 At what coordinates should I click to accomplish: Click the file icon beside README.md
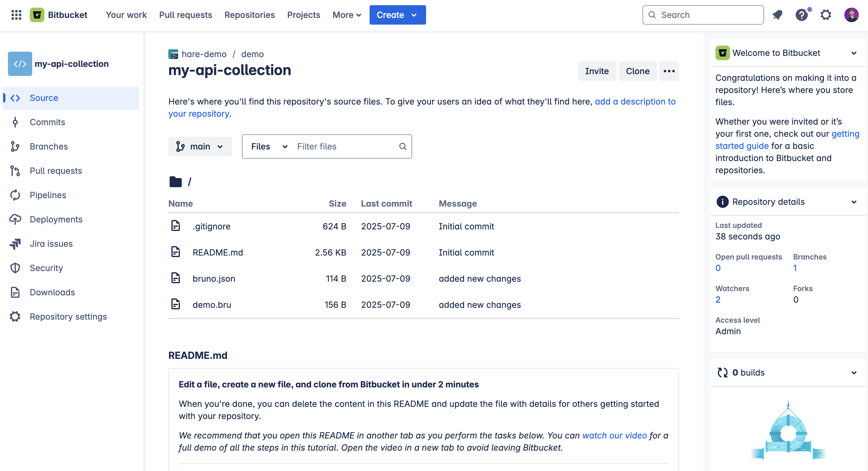click(x=176, y=252)
